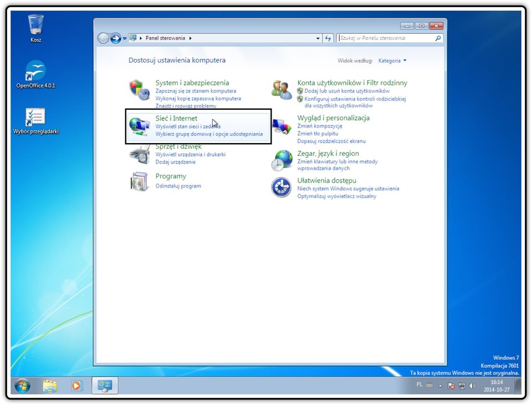532x405 pixels.
Task: Open the Dodaj urządzenie link
Action: 176,162
